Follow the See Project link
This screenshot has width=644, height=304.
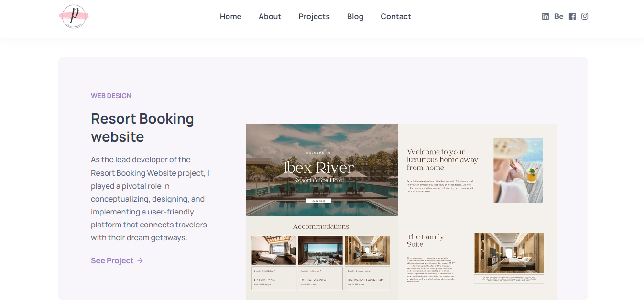[112, 260]
